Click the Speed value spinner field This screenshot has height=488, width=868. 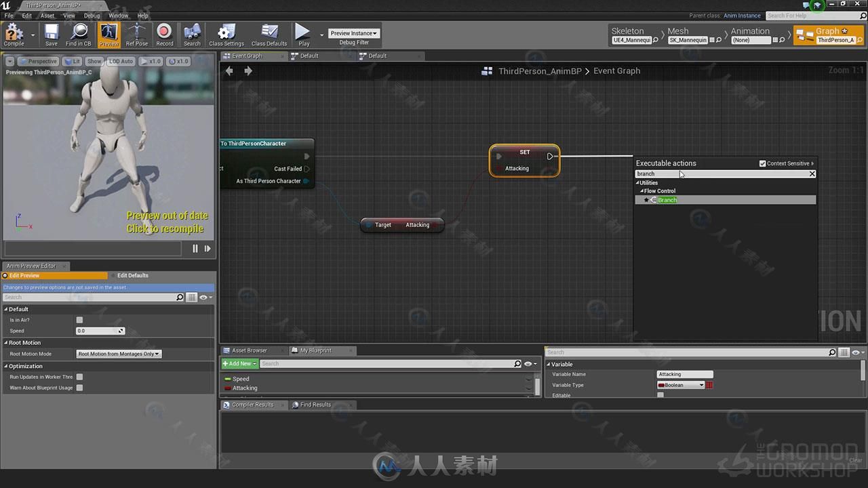(x=100, y=331)
